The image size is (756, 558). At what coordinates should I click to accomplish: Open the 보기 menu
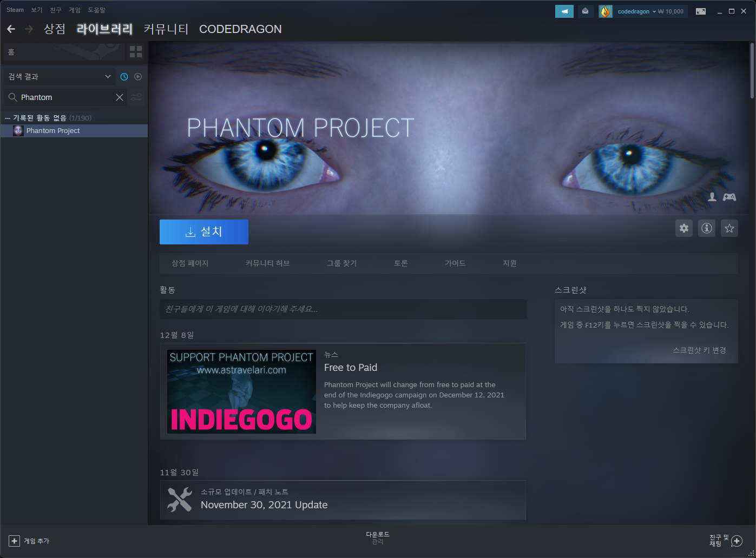click(37, 10)
